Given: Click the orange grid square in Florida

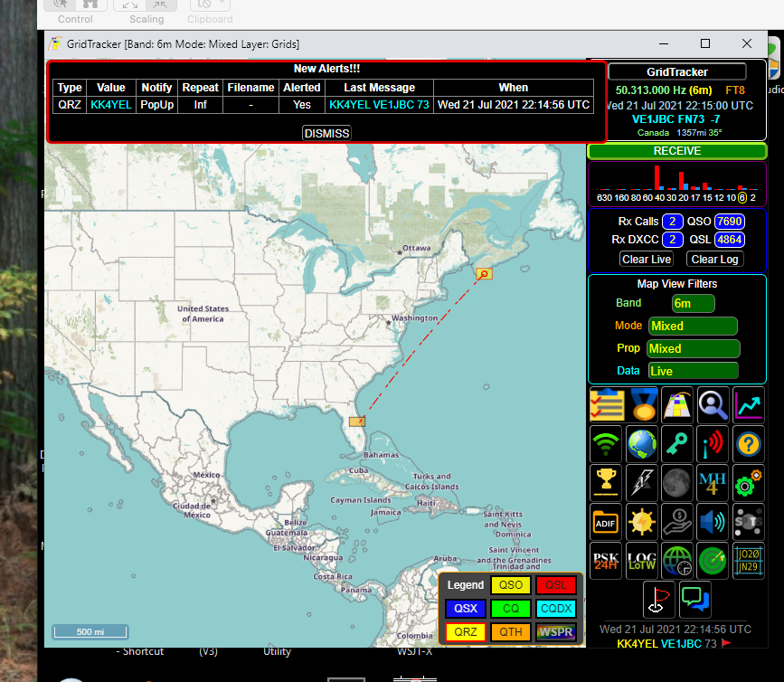Looking at the screenshot, I should click(x=357, y=422).
